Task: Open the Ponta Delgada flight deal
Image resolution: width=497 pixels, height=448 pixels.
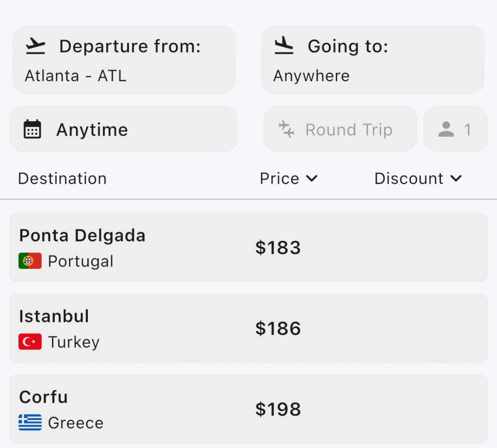Action: (x=248, y=248)
